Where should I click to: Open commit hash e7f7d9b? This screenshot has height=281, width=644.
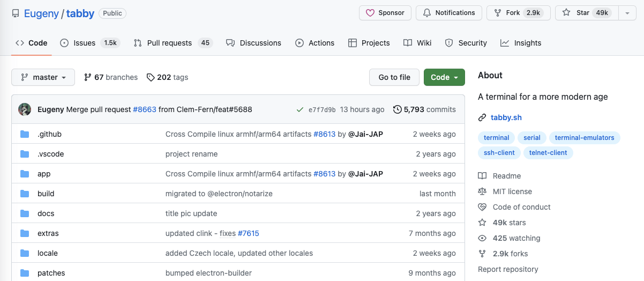(x=322, y=109)
